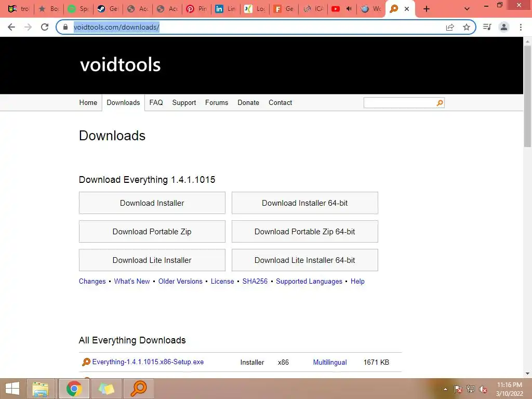Visit the Forums page
This screenshot has width=532, height=399.
point(217,102)
